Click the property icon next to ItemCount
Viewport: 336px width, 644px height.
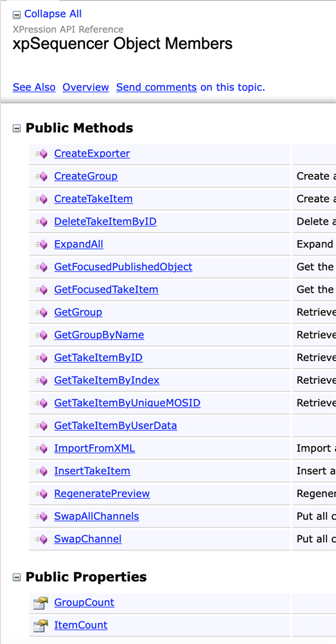point(41,626)
